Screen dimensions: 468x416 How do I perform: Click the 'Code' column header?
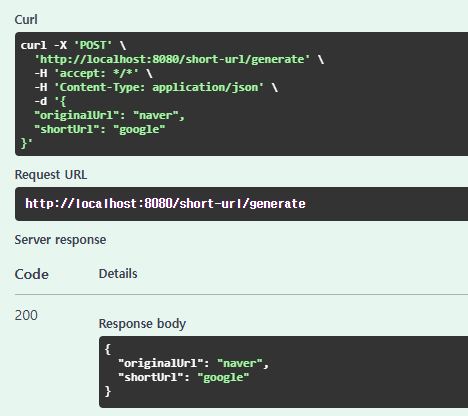click(x=32, y=274)
